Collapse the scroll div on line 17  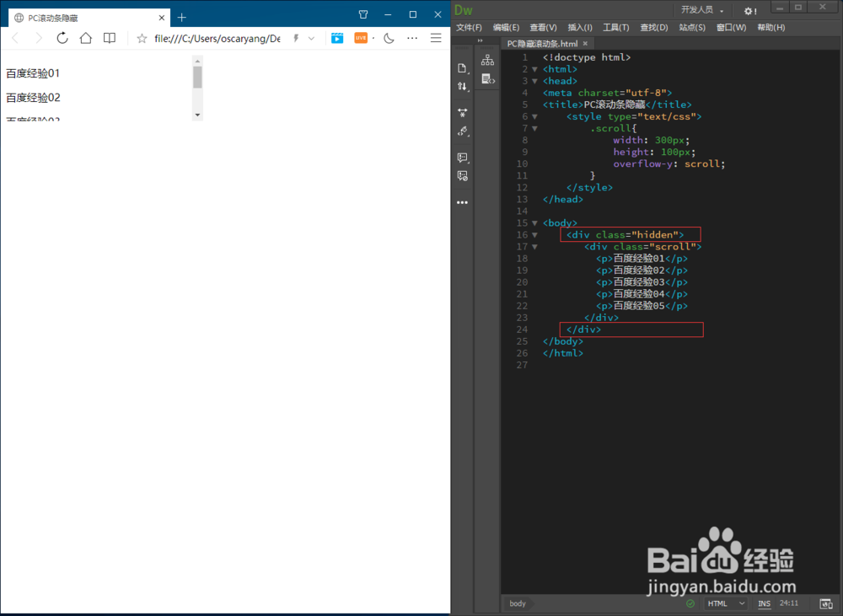click(x=534, y=247)
